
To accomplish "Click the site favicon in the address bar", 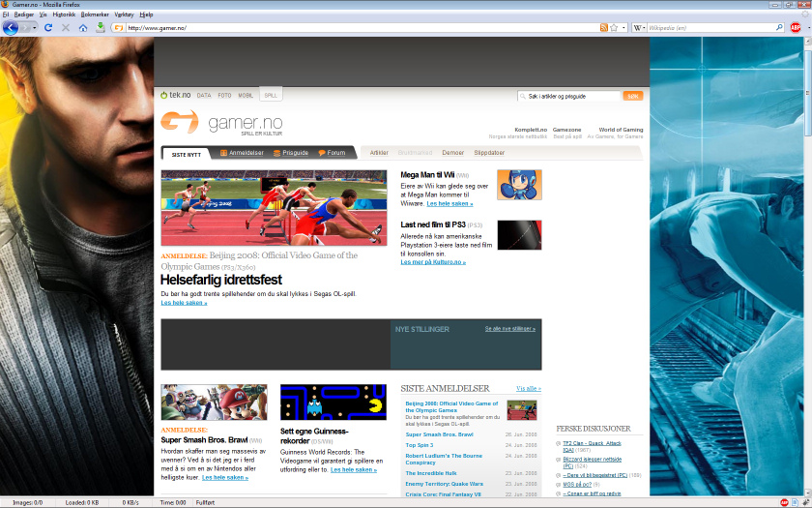I will tap(119, 28).
